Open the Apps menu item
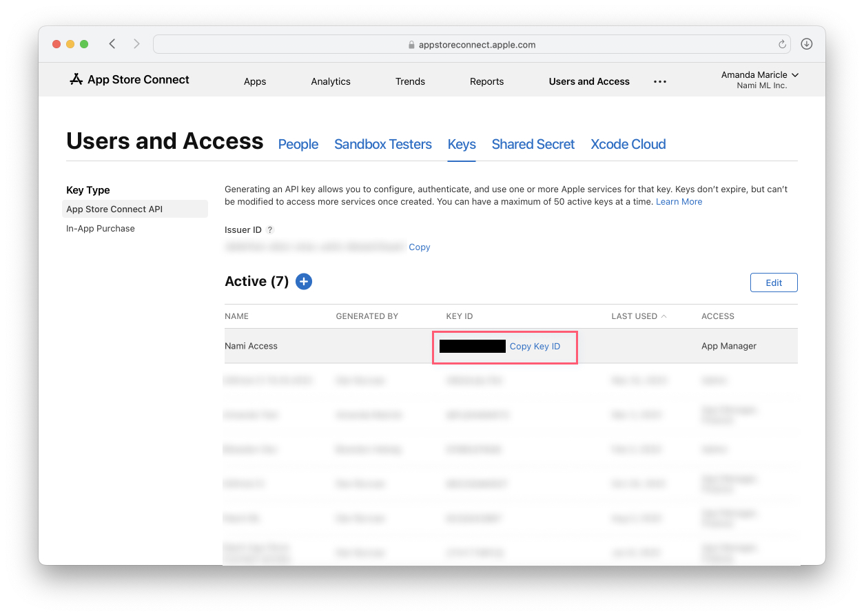This screenshot has width=864, height=616. (255, 81)
